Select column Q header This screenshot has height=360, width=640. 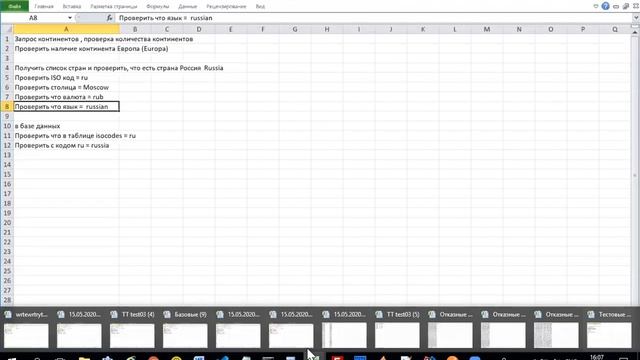tap(615, 29)
